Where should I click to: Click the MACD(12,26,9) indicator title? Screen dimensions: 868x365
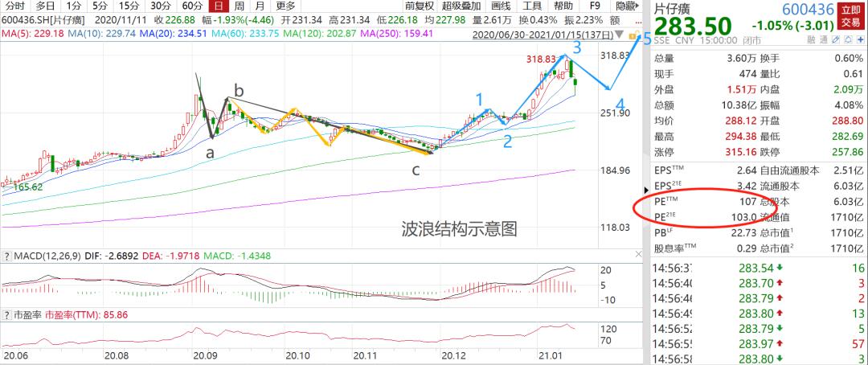48,256
